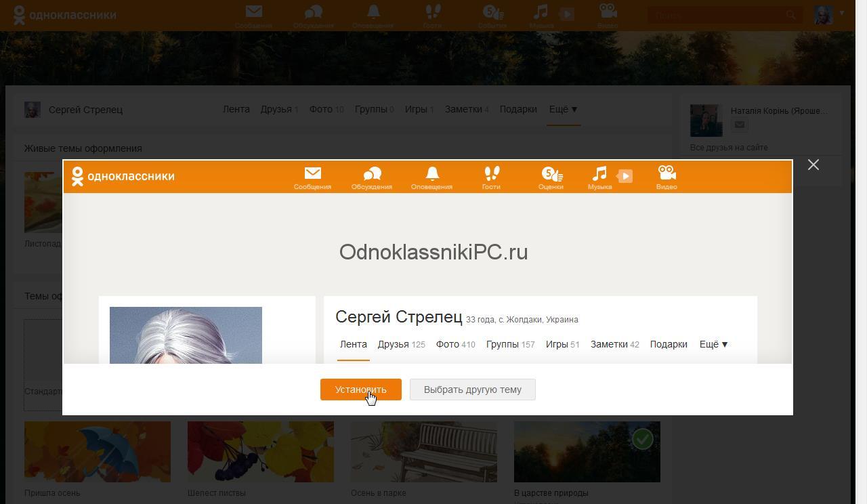Open Лента tab in background profile bar
The image size is (867, 504).
[236, 109]
